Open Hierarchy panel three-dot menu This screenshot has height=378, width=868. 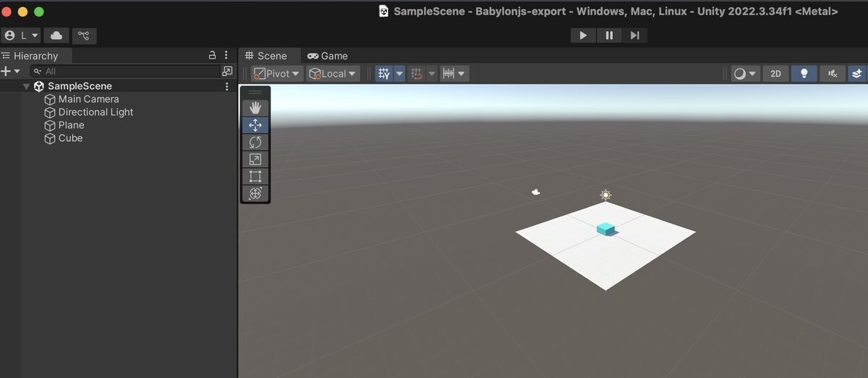(x=226, y=55)
